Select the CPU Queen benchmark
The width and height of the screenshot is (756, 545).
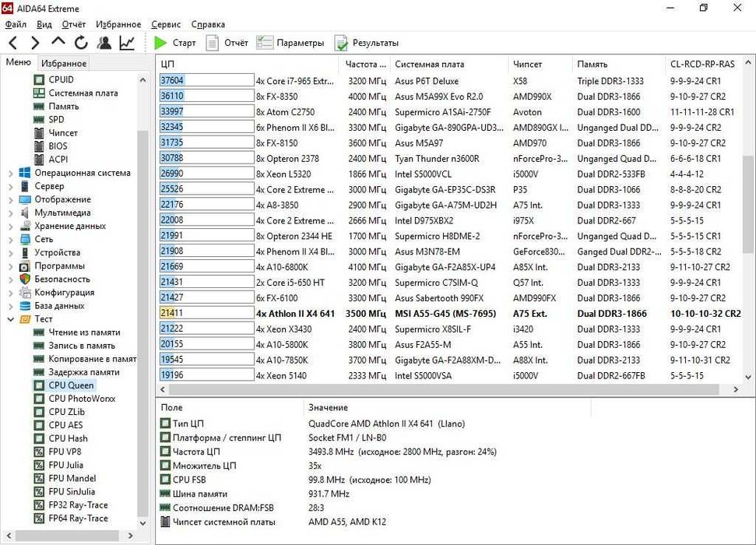(71, 385)
